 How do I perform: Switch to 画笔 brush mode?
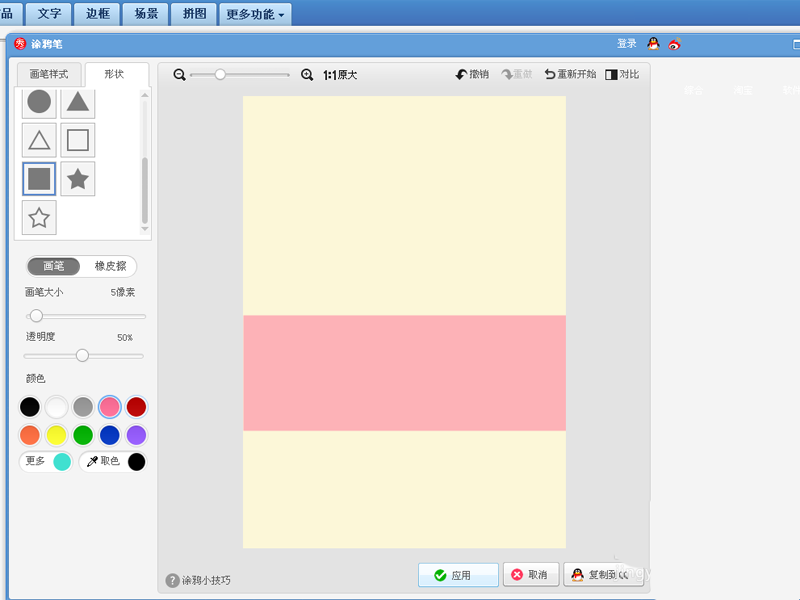54,266
